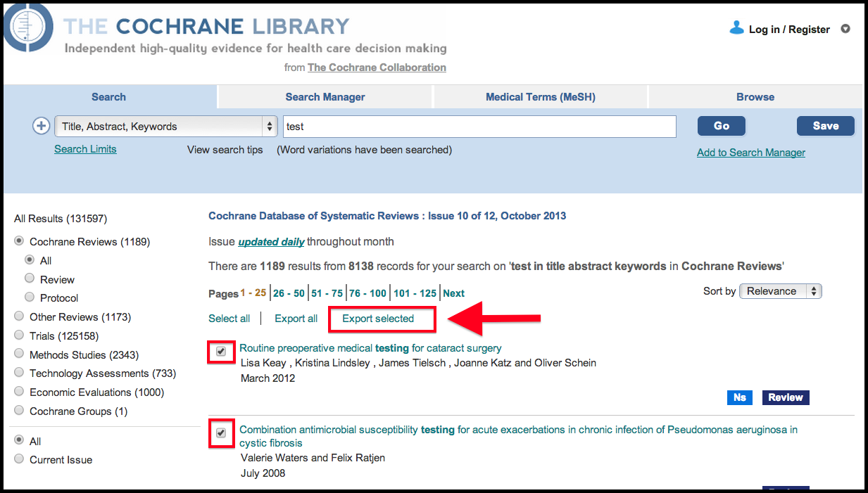Screen dimensions: 868x493
Task: Select the Review radio button
Action: point(30,278)
